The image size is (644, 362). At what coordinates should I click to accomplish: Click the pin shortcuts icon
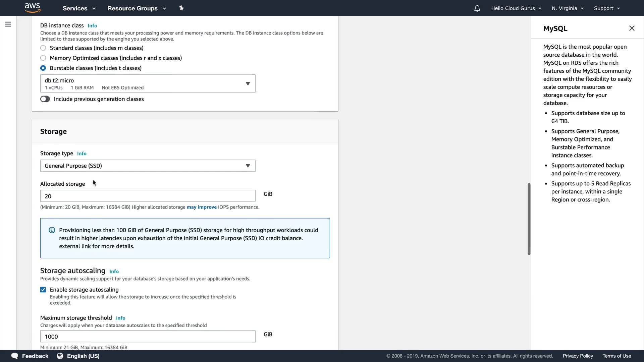click(181, 8)
